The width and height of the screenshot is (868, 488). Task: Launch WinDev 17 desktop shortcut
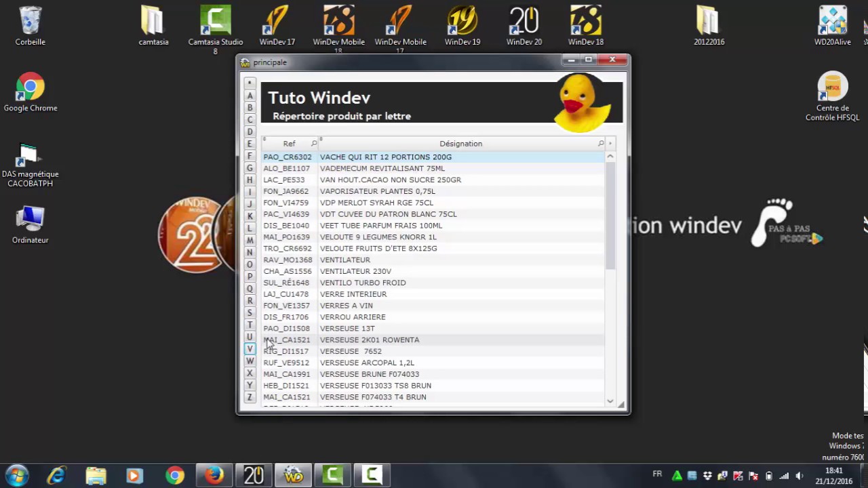click(x=277, y=26)
